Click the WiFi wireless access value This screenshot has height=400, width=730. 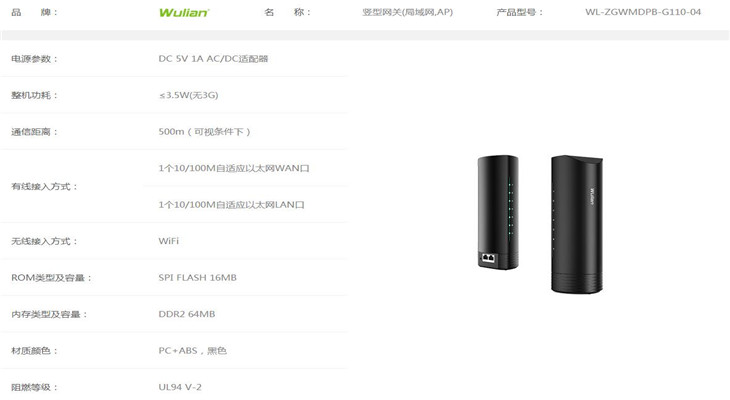pyautogui.click(x=169, y=241)
